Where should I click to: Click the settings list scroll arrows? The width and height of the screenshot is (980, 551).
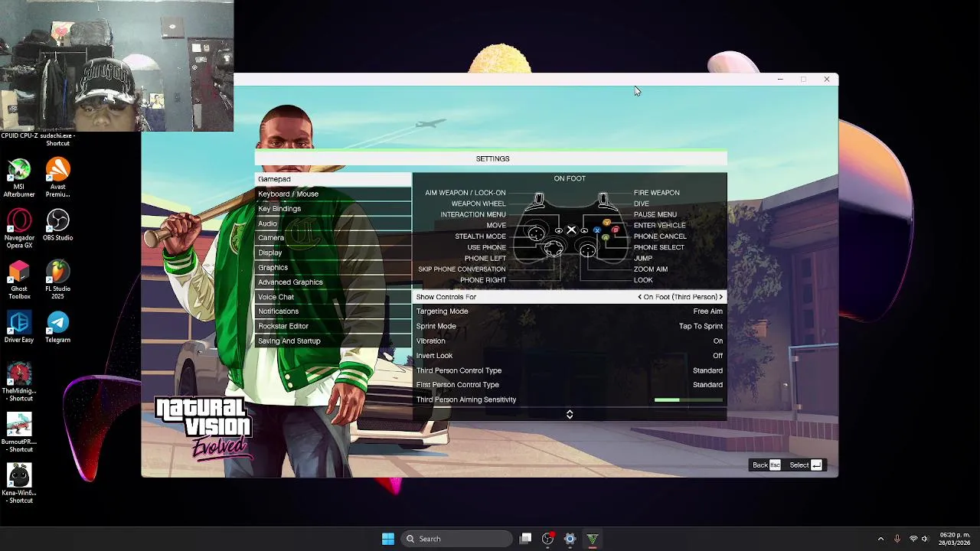tap(570, 414)
